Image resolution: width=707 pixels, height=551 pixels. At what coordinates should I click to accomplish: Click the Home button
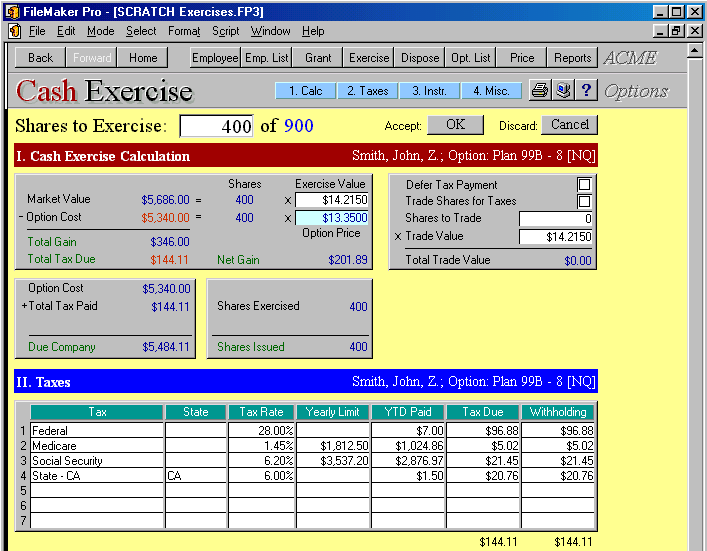(x=143, y=58)
